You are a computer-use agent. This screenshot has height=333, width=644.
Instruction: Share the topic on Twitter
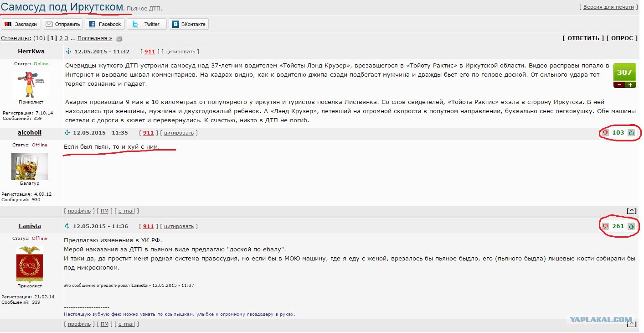click(147, 24)
